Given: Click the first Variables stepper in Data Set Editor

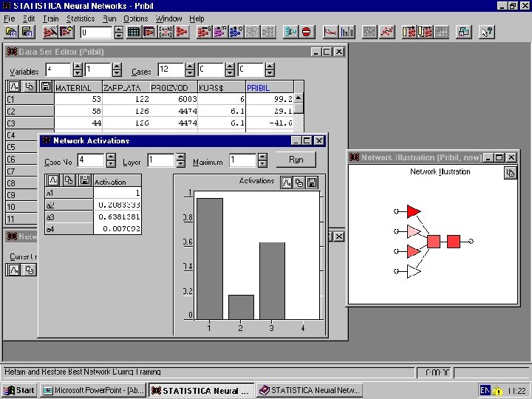Looking at the screenshot, I should point(78,69).
